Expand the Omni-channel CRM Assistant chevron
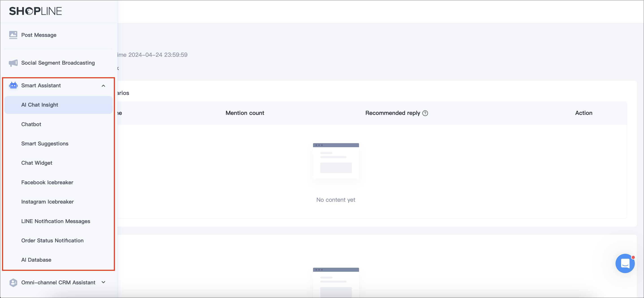Image resolution: width=644 pixels, height=298 pixels. click(103, 282)
